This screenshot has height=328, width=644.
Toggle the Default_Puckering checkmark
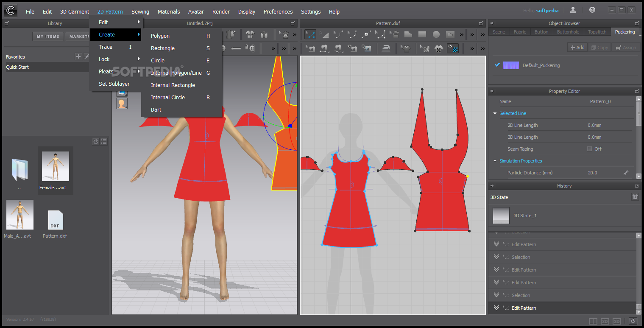(x=497, y=65)
